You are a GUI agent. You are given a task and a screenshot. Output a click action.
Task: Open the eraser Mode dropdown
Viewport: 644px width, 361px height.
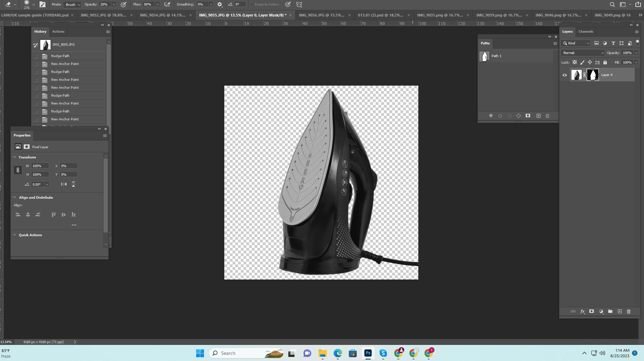tap(73, 4)
